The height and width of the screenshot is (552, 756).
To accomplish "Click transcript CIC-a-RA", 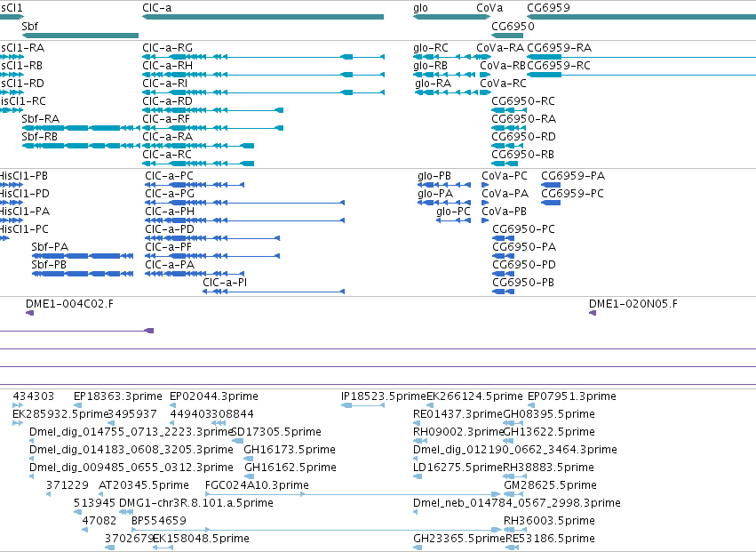I will click(198, 146).
